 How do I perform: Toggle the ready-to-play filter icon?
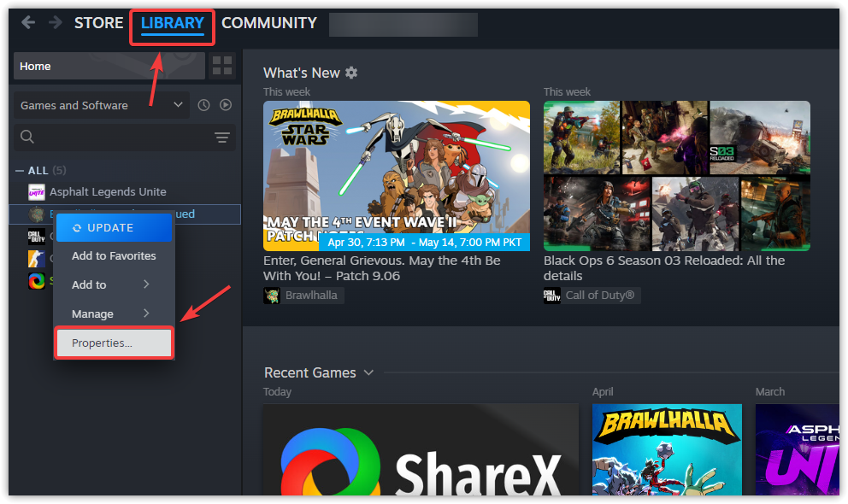[x=225, y=104]
